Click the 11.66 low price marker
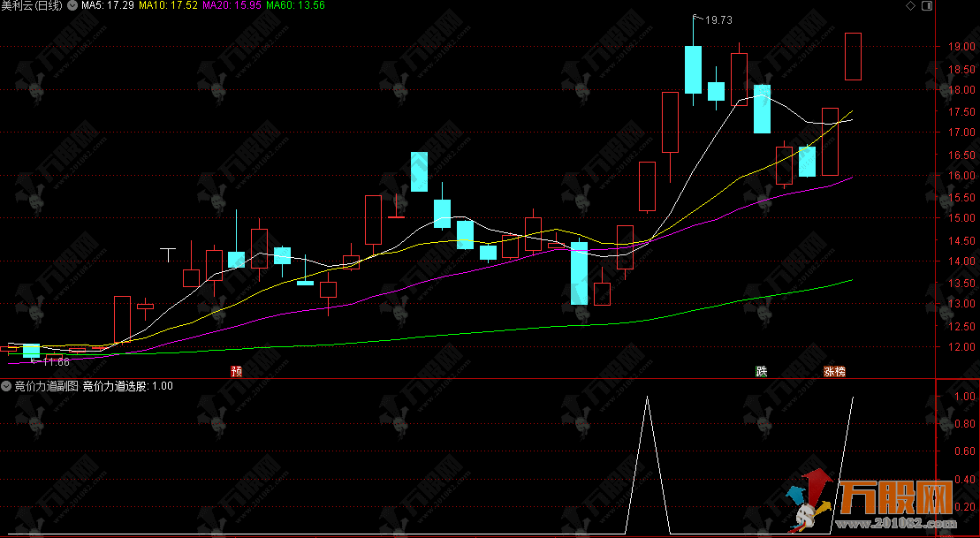980x538 pixels. coord(55,361)
